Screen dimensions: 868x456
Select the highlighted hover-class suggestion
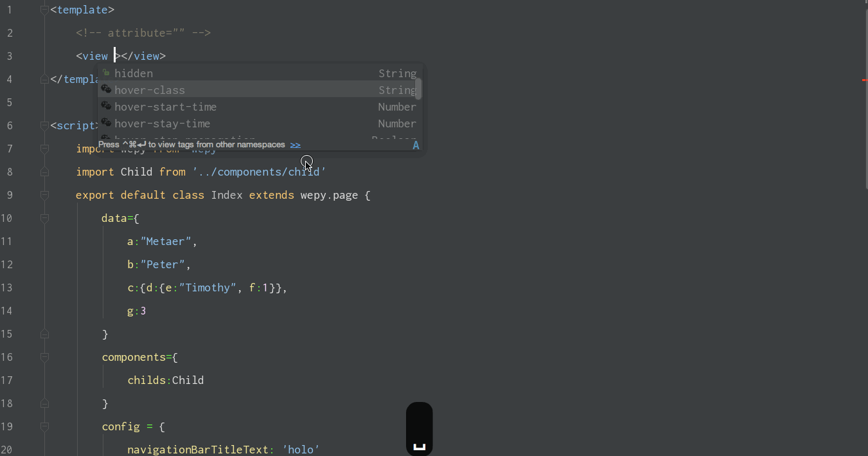point(150,90)
